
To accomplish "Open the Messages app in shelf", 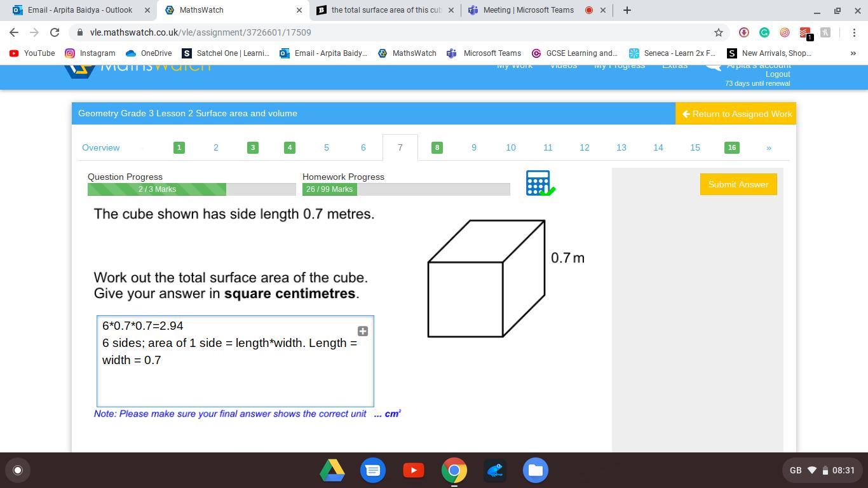I will tap(373, 470).
